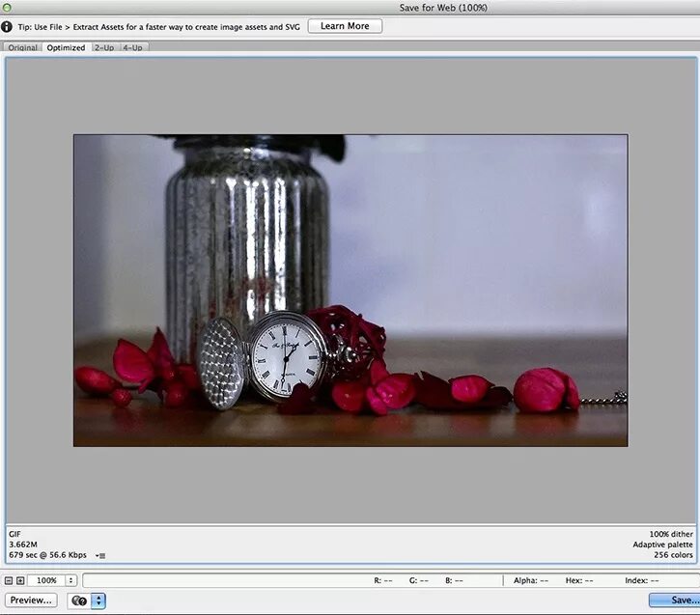
Task: Click the Save for Web title bar
Action: click(x=443, y=8)
